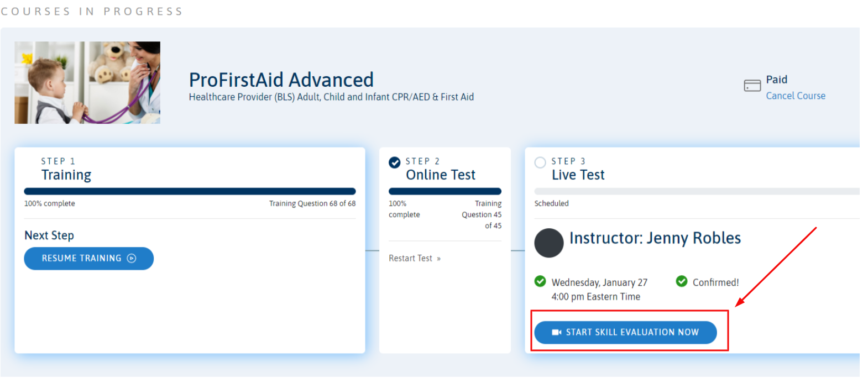Click 'Wednesday, January 27' date text
The image size is (868, 383).
(599, 282)
